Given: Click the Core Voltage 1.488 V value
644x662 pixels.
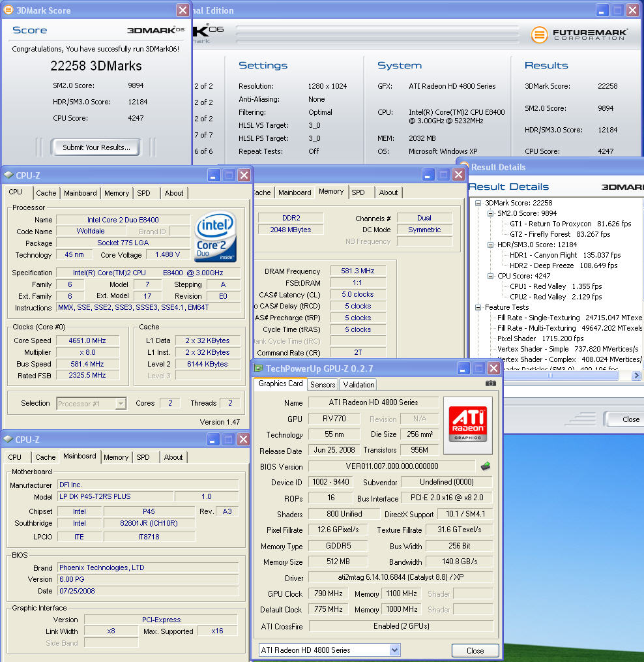Looking at the screenshot, I should pos(168,254).
